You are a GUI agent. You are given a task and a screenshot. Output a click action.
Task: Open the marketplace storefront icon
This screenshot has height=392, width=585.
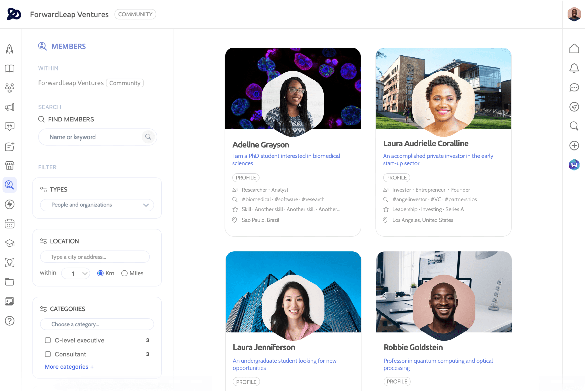[x=9, y=165]
